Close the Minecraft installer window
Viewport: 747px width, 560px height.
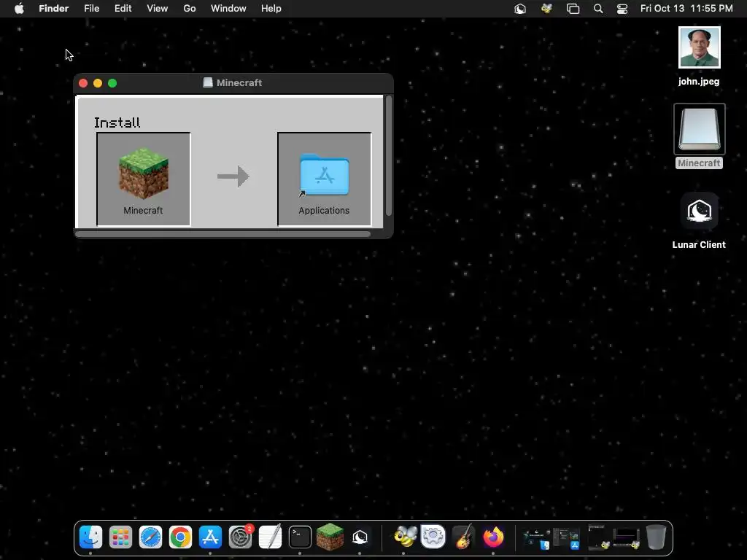(83, 83)
